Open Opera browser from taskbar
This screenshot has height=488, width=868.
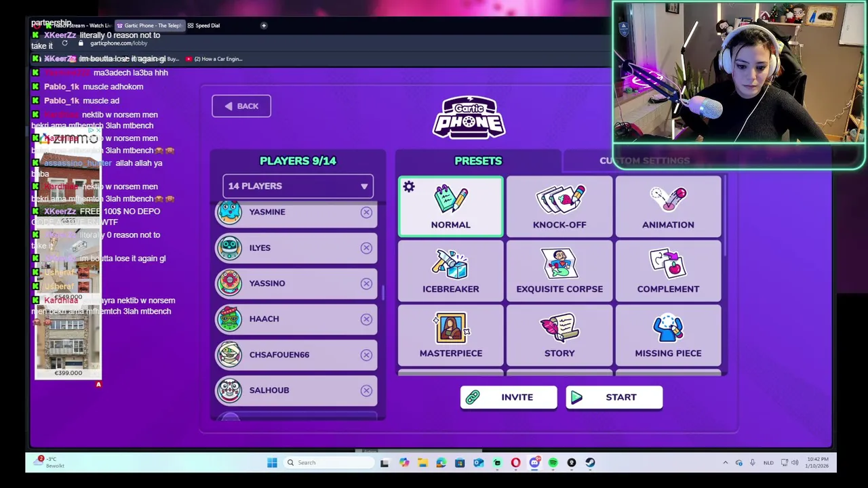(x=516, y=463)
